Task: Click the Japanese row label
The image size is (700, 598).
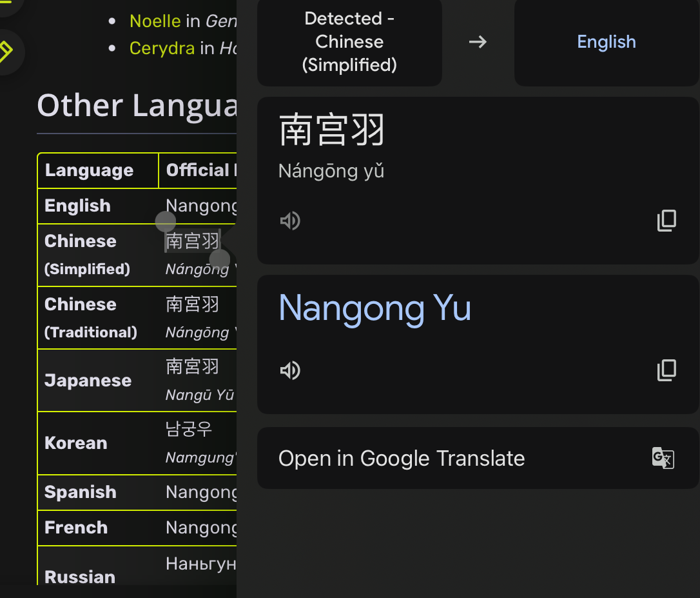Action: tap(88, 381)
